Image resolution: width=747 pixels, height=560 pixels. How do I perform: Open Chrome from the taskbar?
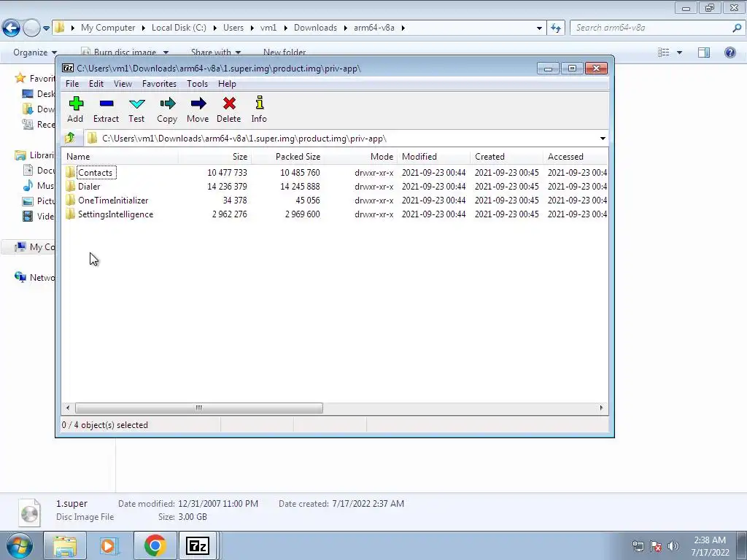(155, 545)
